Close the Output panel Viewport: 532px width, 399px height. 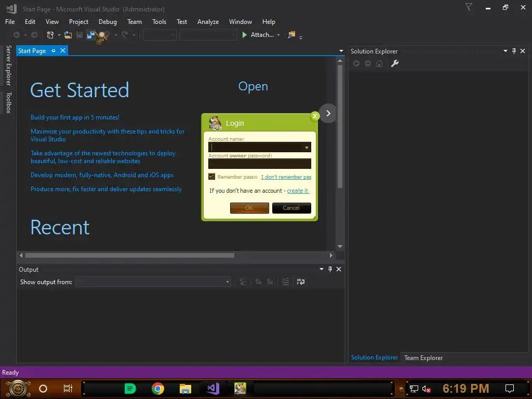pos(339,269)
